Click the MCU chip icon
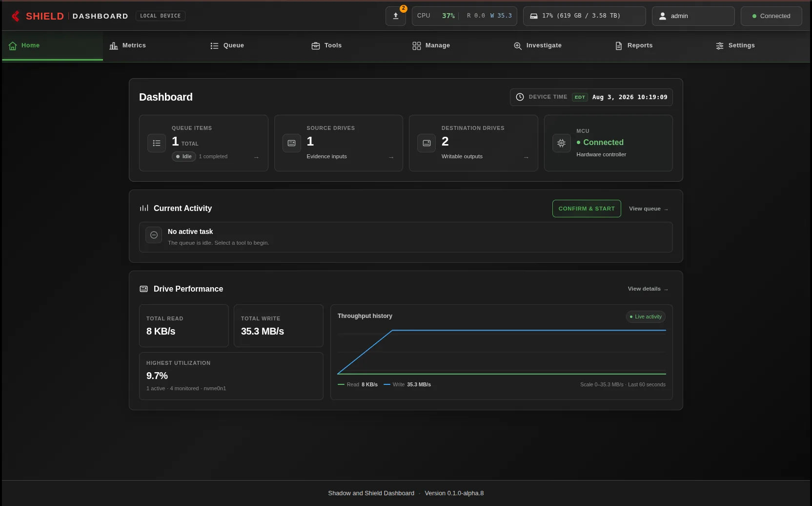 (562, 143)
